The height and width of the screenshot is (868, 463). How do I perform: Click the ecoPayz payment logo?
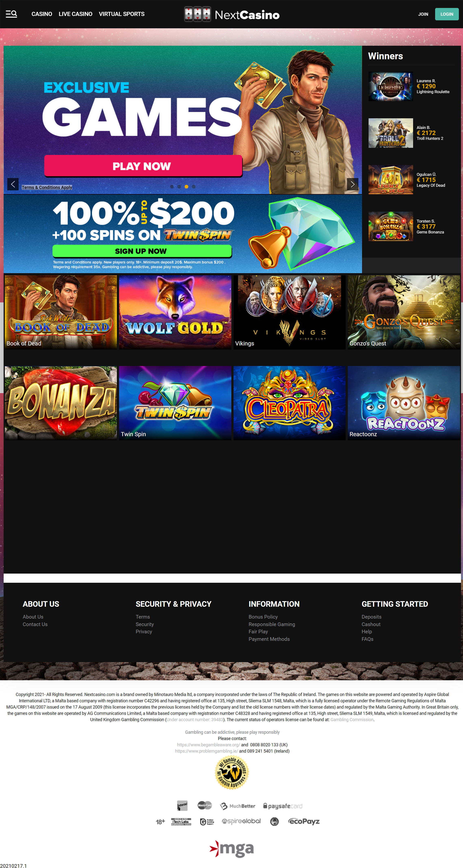(x=304, y=822)
